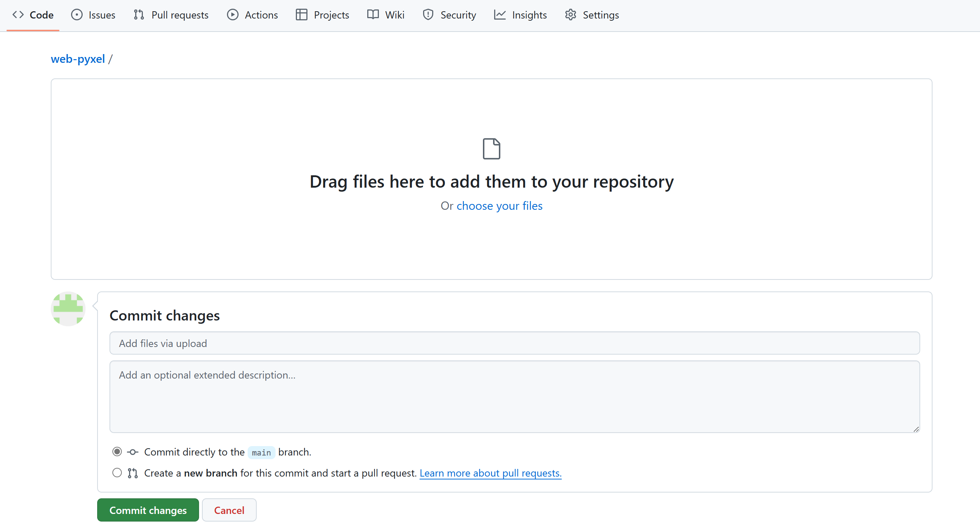Click the file icon in drop zone
This screenshot has height=527, width=980.
pos(491,149)
